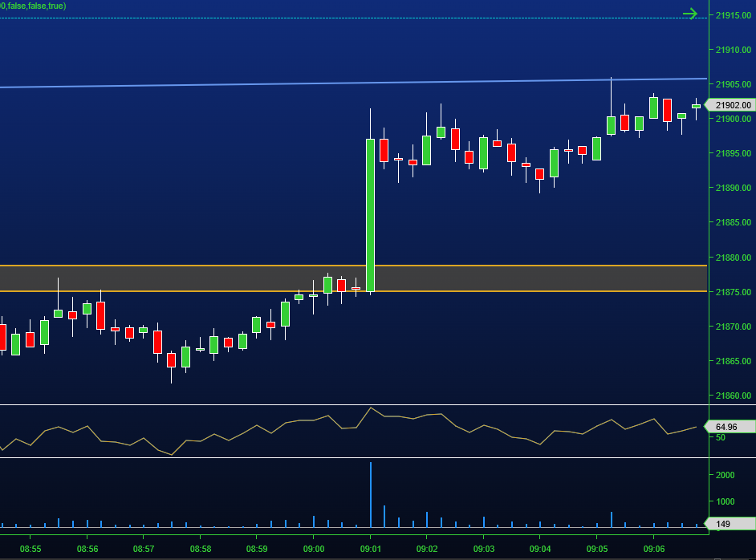Click the 08:59 time axis label
The width and height of the screenshot is (756, 560).
(257, 549)
